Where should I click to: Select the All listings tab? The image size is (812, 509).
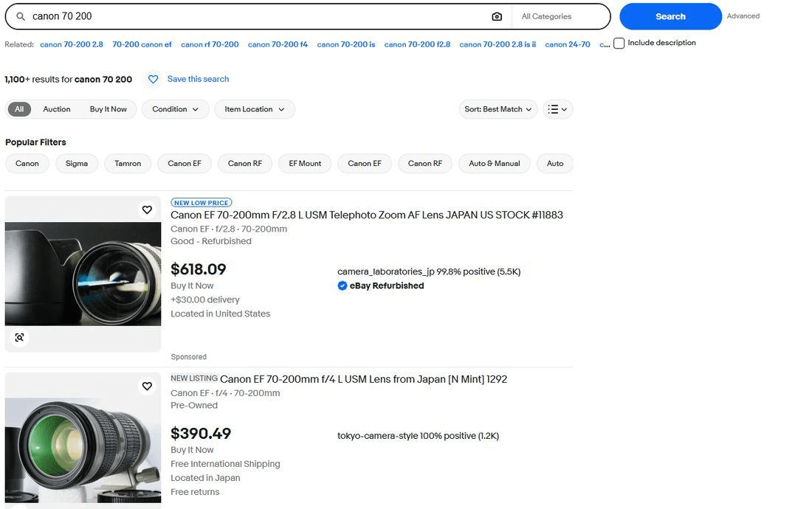[19, 109]
